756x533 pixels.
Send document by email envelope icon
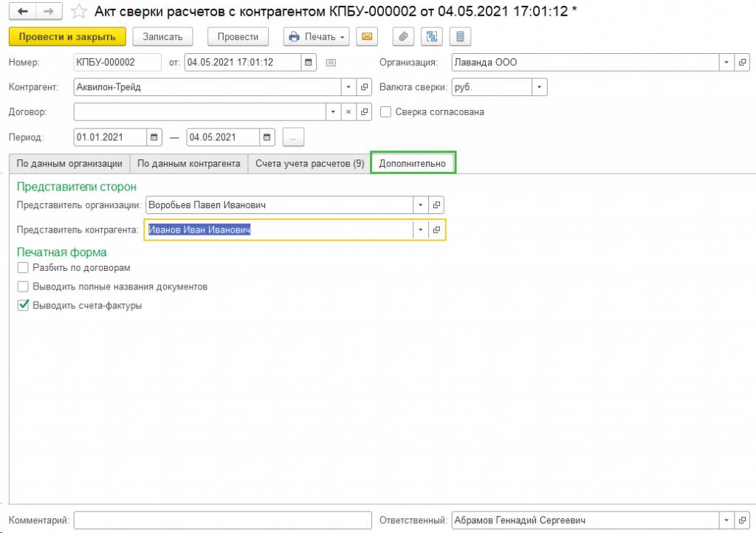[x=367, y=37]
